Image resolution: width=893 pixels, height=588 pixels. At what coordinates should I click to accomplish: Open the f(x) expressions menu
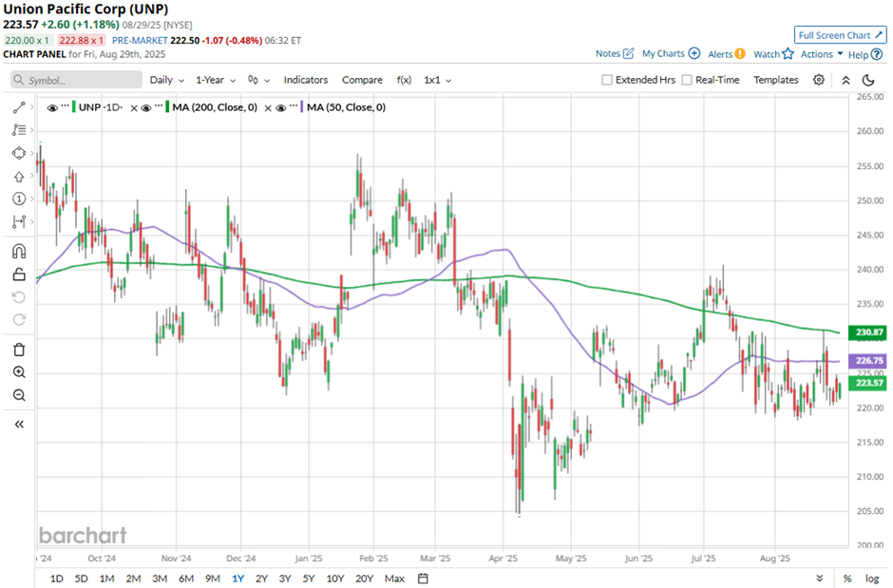coord(404,80)
